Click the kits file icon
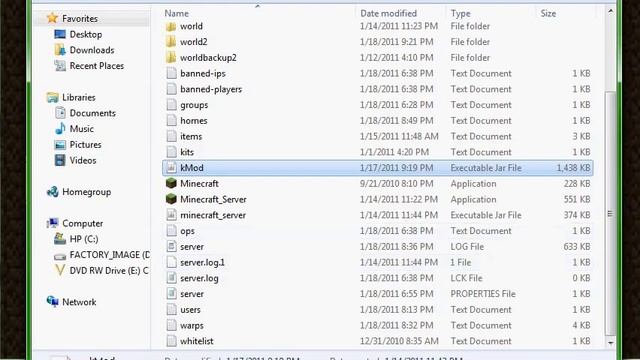The width and height of the screenshot is (640, 360). [x=171, y=152]
